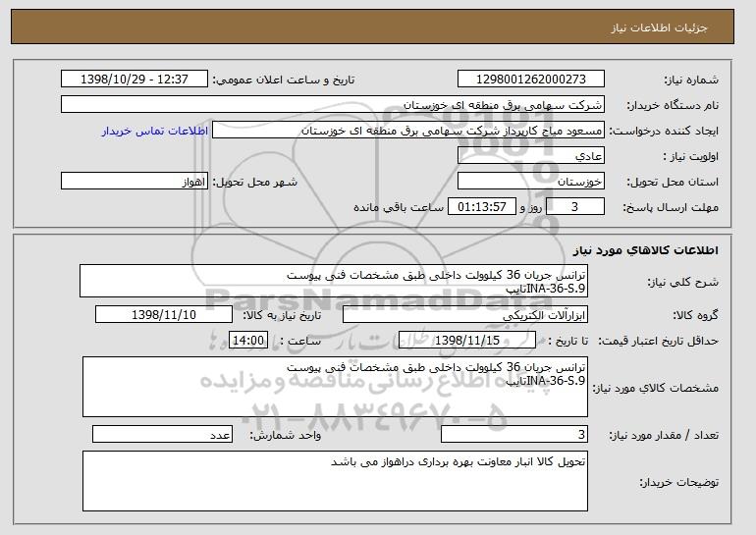Click the general description box (شرح کلی نیاز)
Image resolution: width=756 pixels, height=535 pixels.
[x=334, y=281]
